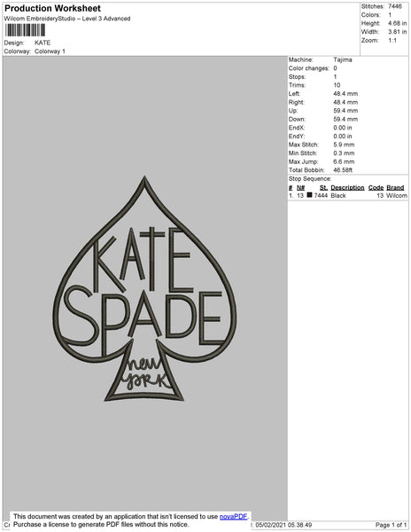Click the Min Stitch value '0.3 mm'
The image size is (411, 532).
(x=344, y=153)
